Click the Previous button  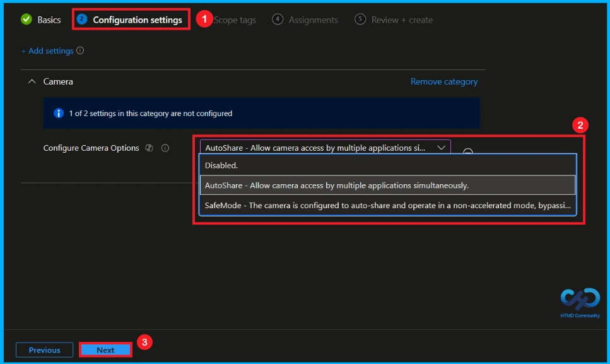click(44, 350)
